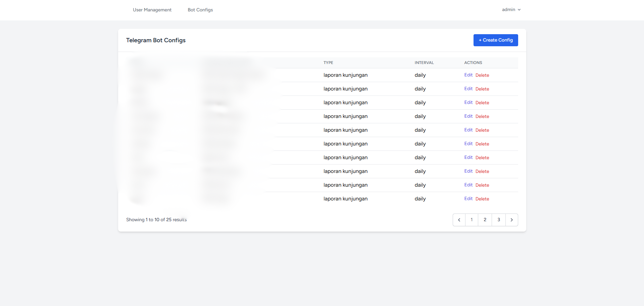Edit the seventh config row
The height and width of the screenshot is (306, 644).
pyautogui.click(x=468, y=158)
